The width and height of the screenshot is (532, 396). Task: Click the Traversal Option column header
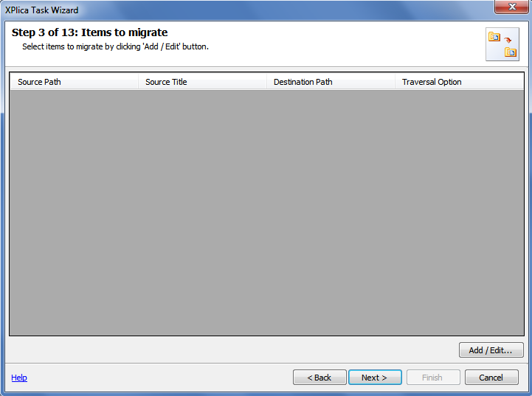click(460, 82)
